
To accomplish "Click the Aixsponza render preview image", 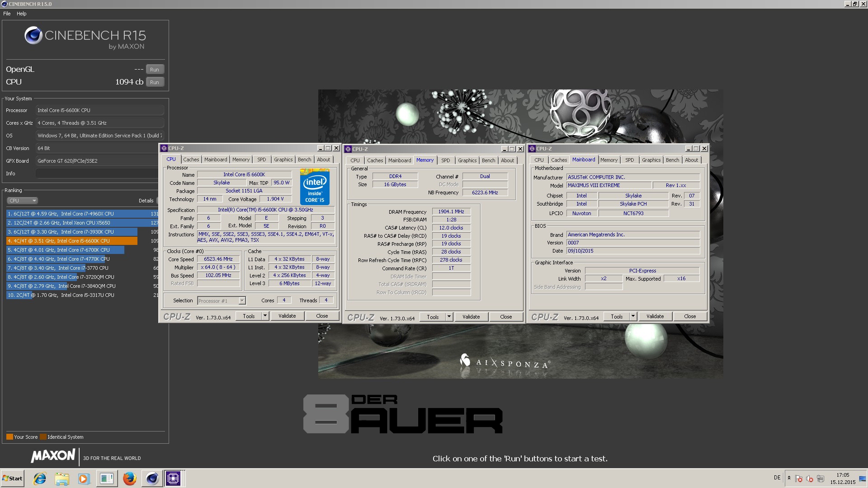I will tap(520, 234).
